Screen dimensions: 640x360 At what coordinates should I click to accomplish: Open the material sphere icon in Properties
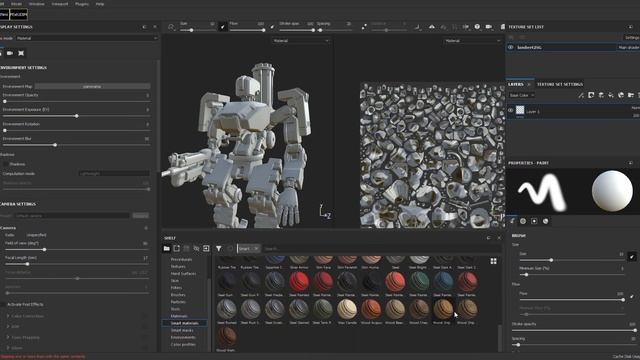coord(546,221)
